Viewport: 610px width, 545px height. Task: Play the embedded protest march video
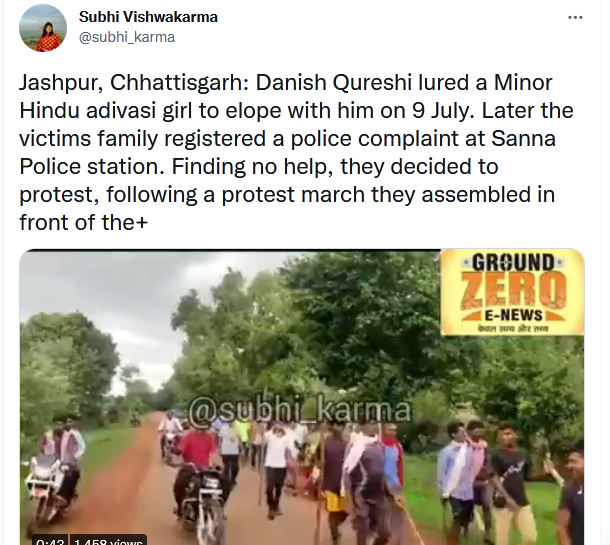coord(301,397)
